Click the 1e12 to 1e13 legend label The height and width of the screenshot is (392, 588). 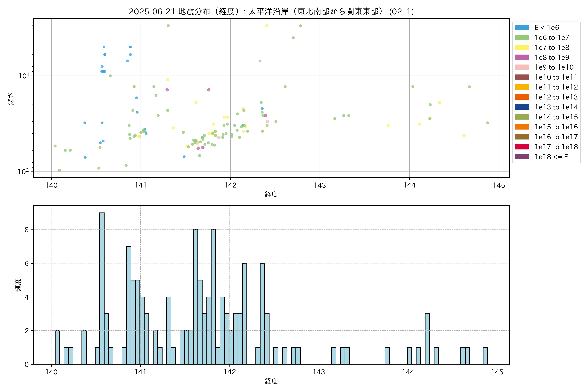coord(556,97)
